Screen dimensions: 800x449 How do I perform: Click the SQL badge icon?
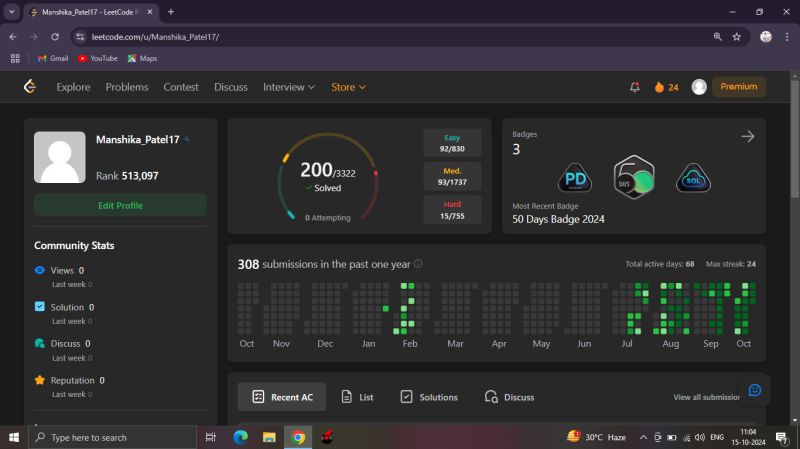click(693, 178)
